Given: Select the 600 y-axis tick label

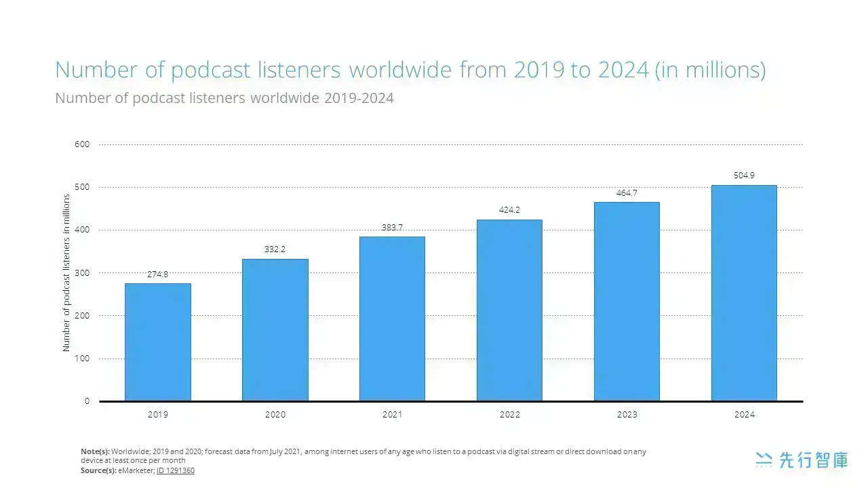Looking at the screenshot, I should click(83, 144).
